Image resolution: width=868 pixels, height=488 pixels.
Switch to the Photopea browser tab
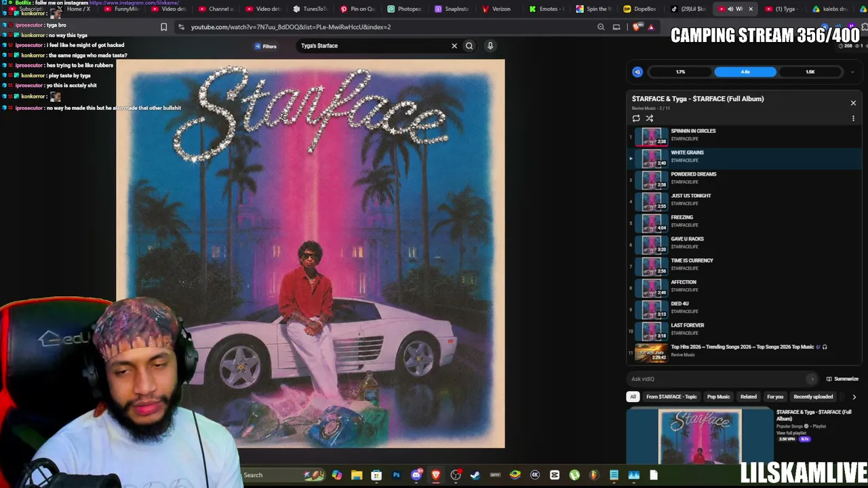coord(404,9)
